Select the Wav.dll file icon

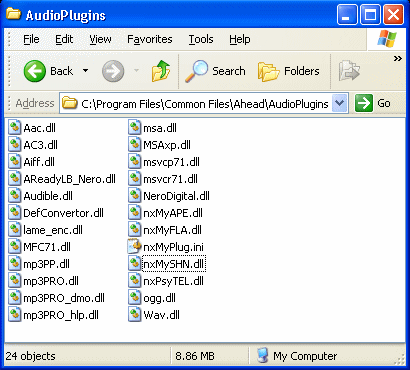coord(134,315)
